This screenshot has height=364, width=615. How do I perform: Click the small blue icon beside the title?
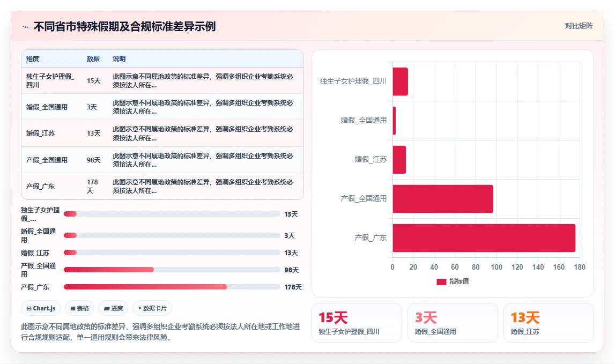[26, 27]
